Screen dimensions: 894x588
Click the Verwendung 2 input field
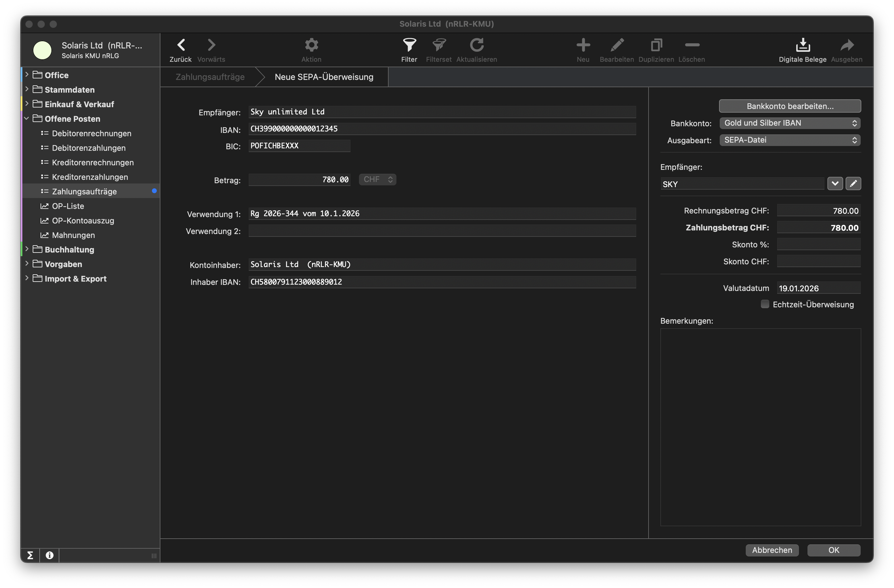442,231
